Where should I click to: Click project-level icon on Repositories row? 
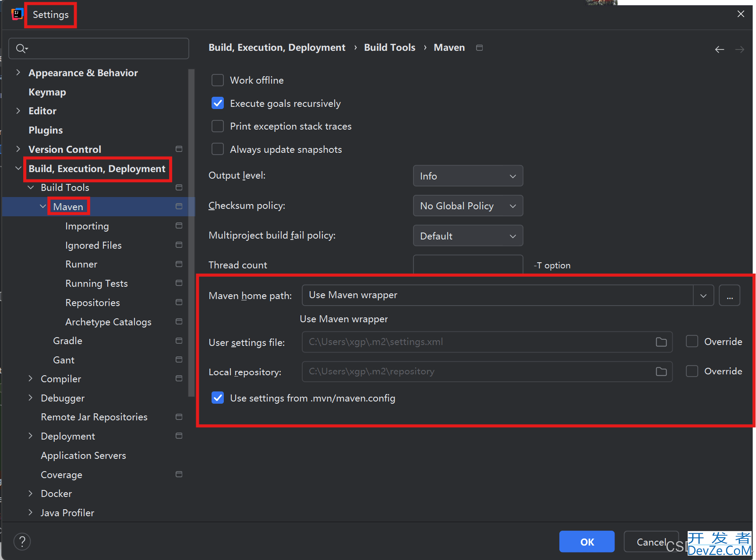[179, 302]
